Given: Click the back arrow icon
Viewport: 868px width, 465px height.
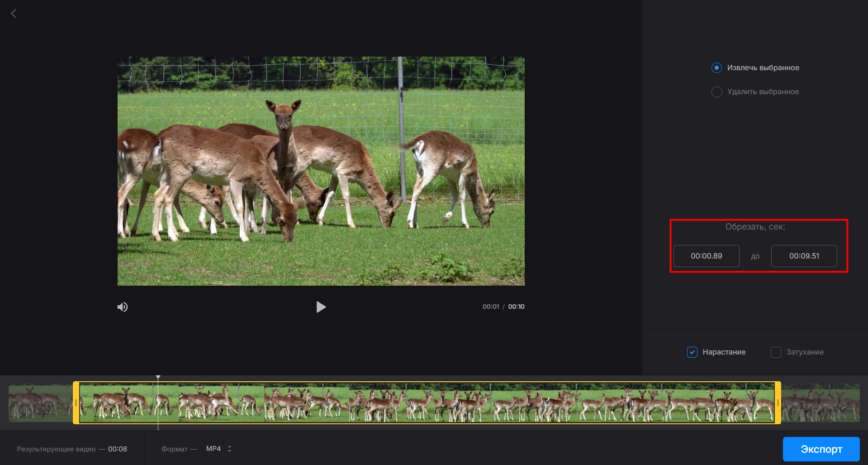Looking at the screenshot, I should (x=14, y=14).
